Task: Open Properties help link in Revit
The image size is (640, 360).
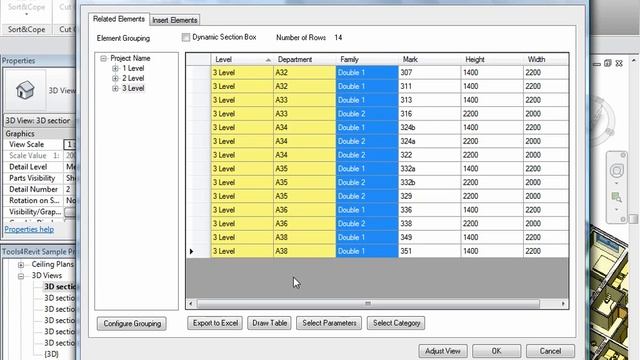Action: click(x=29, y=229)
